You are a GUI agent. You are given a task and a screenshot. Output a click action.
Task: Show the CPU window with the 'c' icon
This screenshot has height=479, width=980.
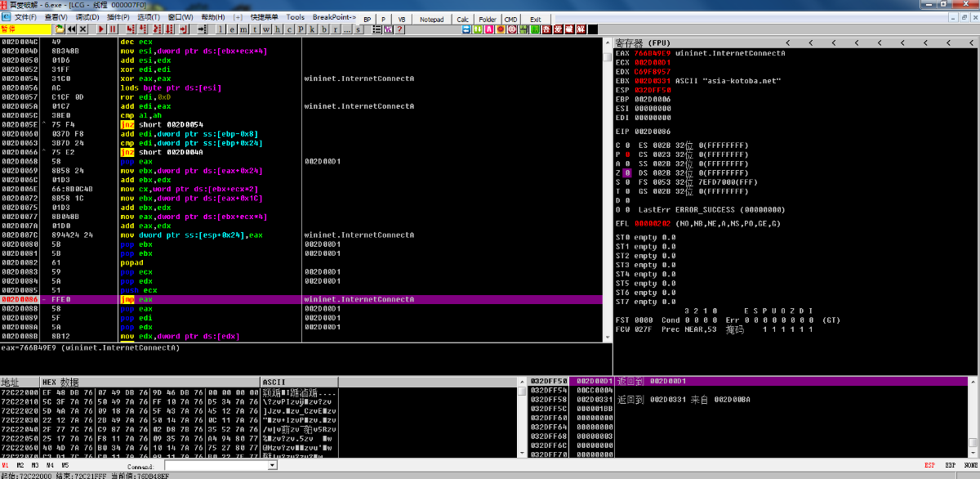[290, 29]
